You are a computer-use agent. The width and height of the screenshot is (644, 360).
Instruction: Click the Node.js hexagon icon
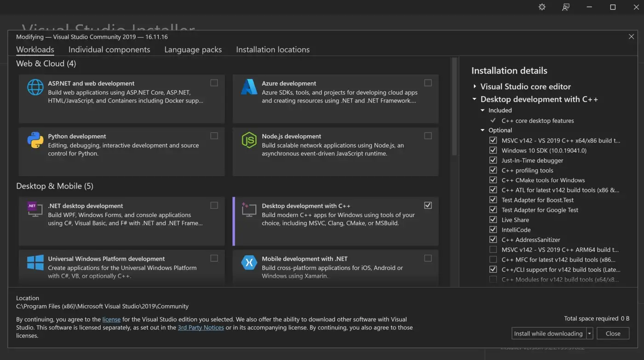point(249,140)
